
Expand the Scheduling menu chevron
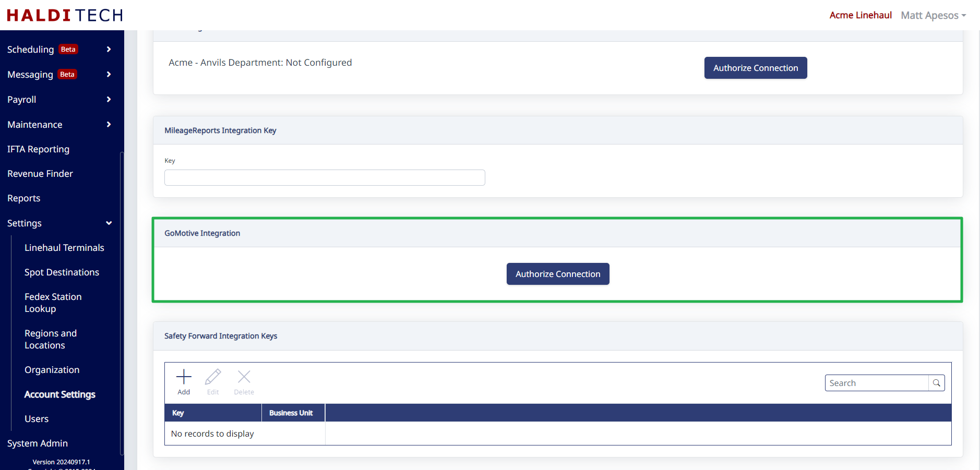coord(109,50)
